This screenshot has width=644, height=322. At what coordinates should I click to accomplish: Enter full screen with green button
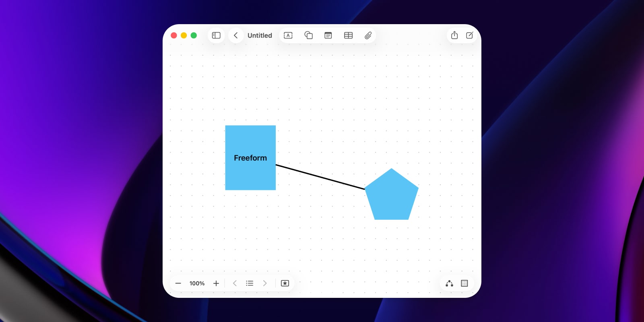(194, 35)
